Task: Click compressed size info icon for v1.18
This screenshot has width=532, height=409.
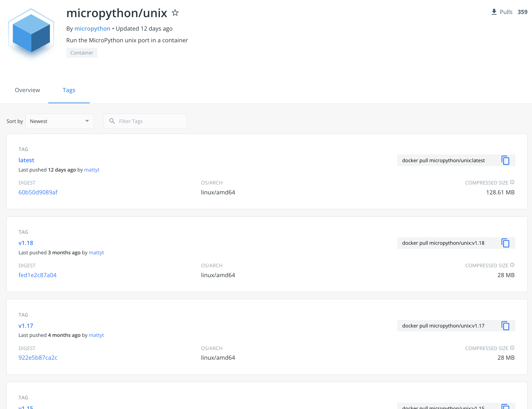Action: click(512, 265)
